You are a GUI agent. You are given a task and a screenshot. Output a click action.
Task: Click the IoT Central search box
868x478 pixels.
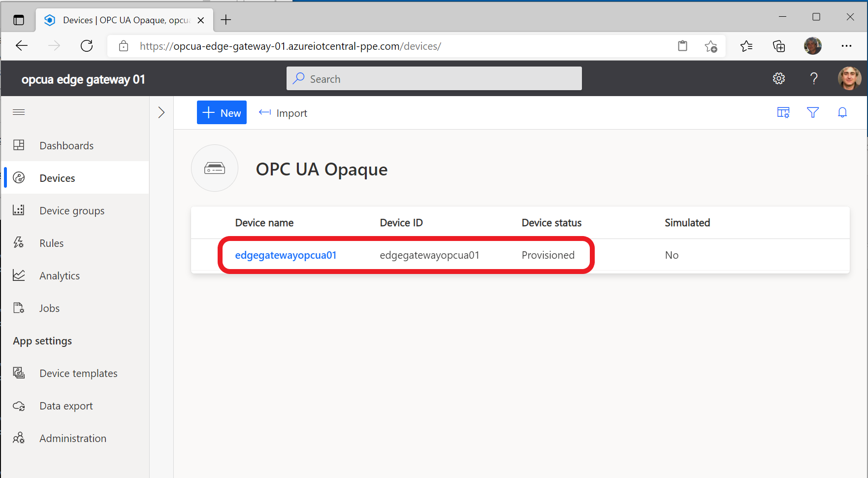[434, 79]
